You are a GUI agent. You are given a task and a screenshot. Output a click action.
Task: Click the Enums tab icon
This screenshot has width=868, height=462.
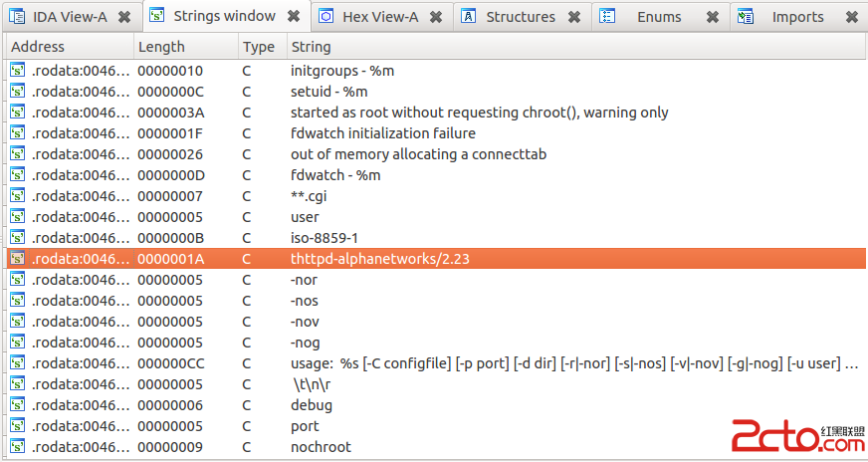(x=608, y=17)
